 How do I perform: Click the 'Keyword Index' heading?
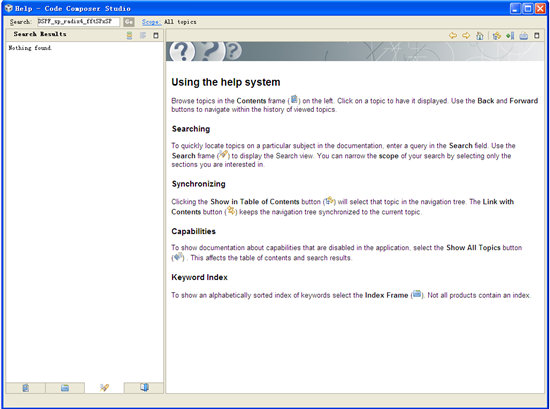point(199,277)
